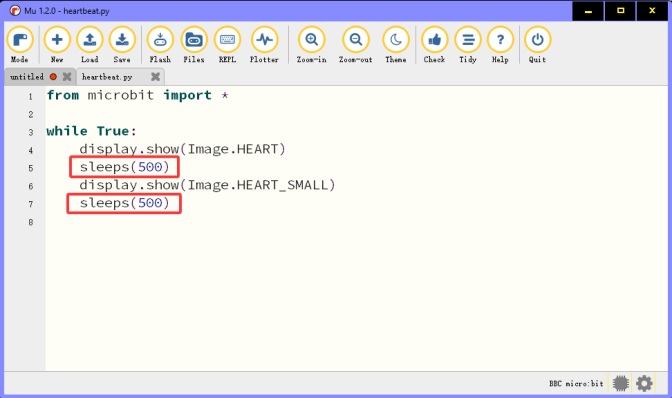Click line number 8 in gutter
672x398 pixels.
(x=31, y=222)
